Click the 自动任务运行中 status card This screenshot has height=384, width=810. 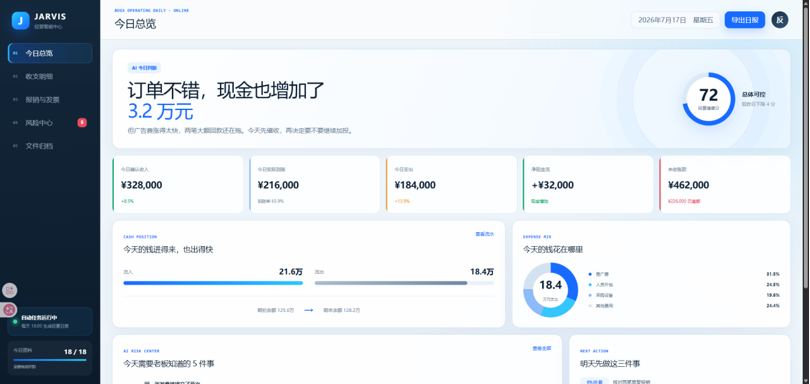(50, 321)
